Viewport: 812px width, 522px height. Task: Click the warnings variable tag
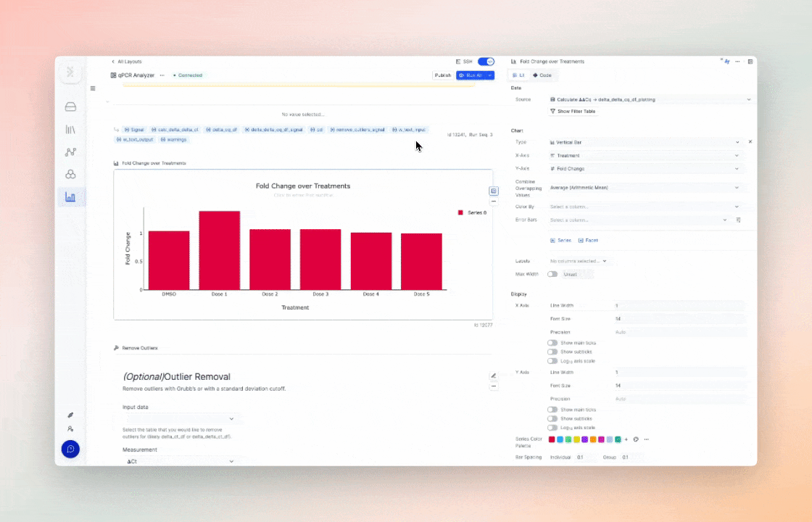(x=174, y=140)
